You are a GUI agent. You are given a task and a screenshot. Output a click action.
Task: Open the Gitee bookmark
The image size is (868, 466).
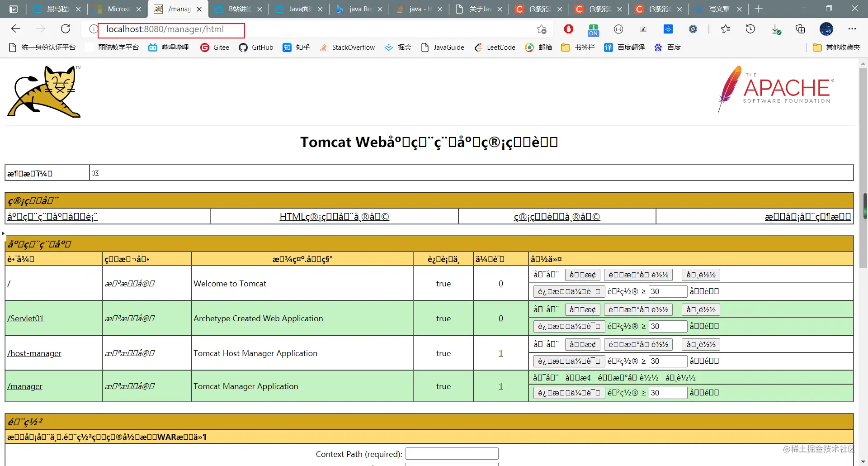coord(215,48)
